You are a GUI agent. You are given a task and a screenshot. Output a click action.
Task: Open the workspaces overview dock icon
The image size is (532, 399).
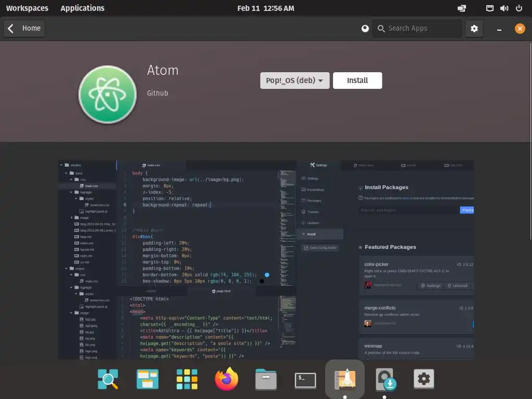point(147,379)
